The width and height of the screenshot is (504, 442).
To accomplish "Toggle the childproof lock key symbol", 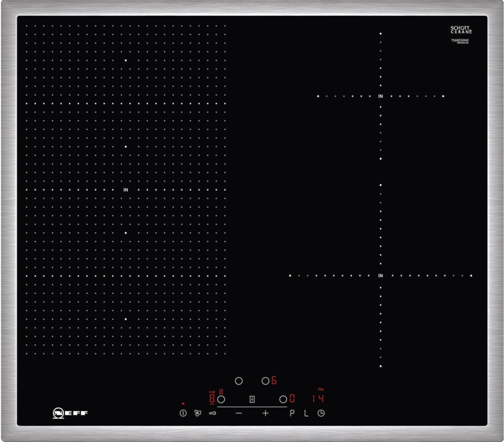I will pos(213,413).
